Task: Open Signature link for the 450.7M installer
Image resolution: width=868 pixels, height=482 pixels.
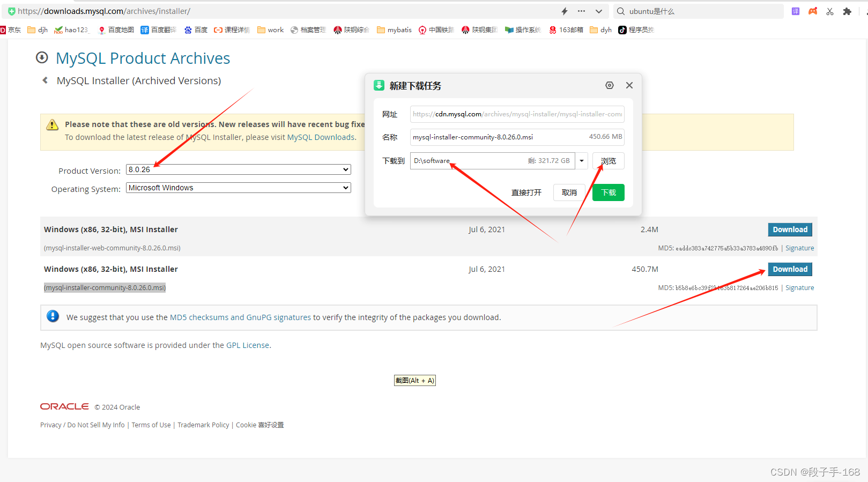Action: [799, 288]
